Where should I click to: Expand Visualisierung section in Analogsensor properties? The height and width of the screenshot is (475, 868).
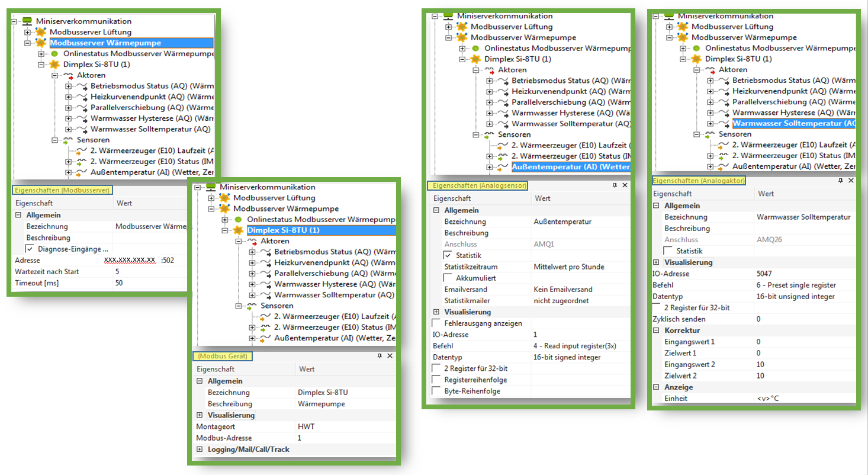436,312
